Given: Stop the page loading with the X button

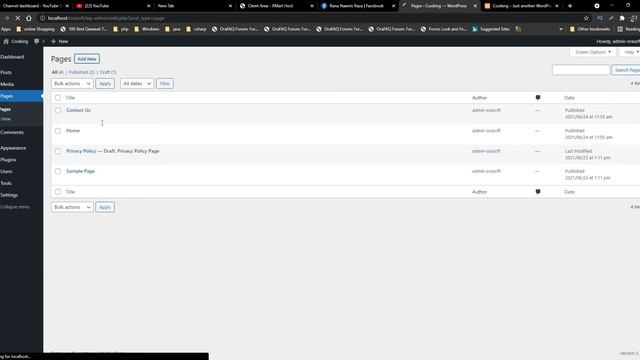Looking at the screenshot, I should tap(18, 18).
